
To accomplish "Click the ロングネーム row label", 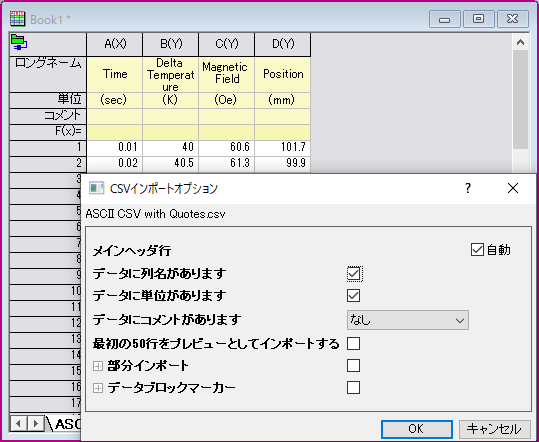I will pos(48,74).
